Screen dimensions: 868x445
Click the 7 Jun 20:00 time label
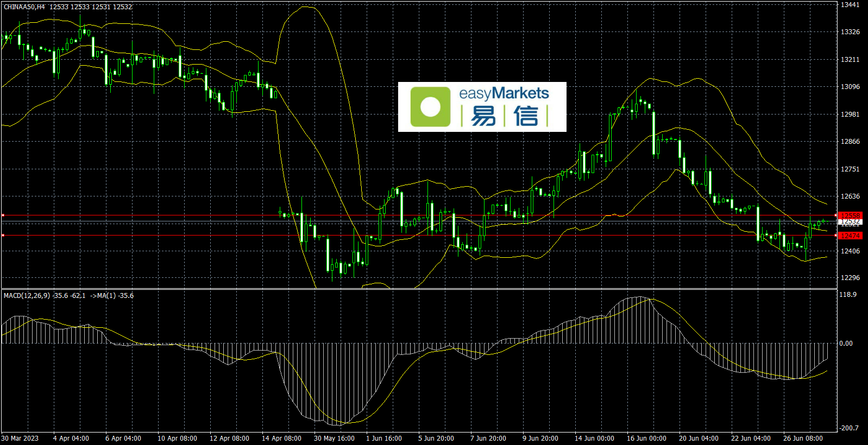(x=488, y=438)
